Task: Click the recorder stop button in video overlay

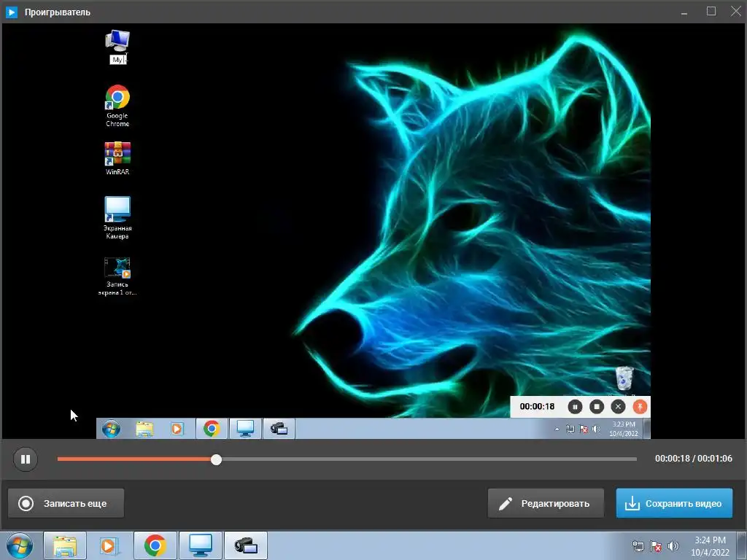Action: tap(597, 407)
